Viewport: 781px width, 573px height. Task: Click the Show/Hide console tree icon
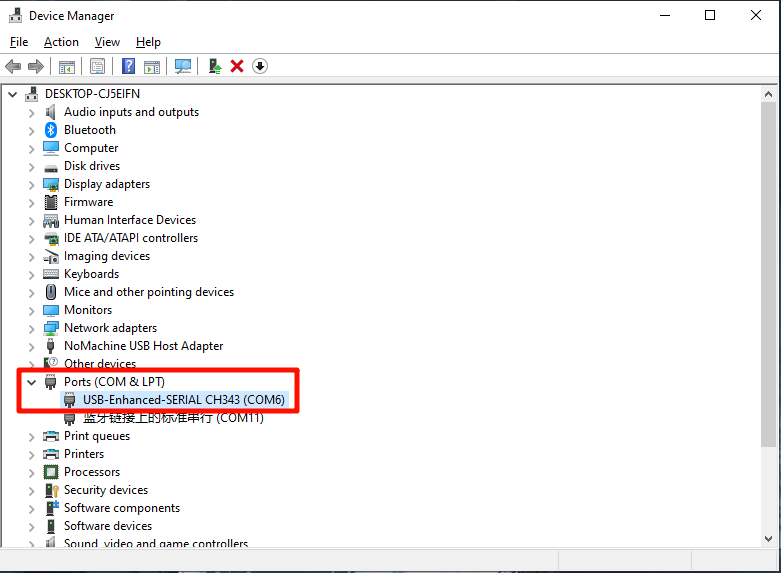pos(67,66)
